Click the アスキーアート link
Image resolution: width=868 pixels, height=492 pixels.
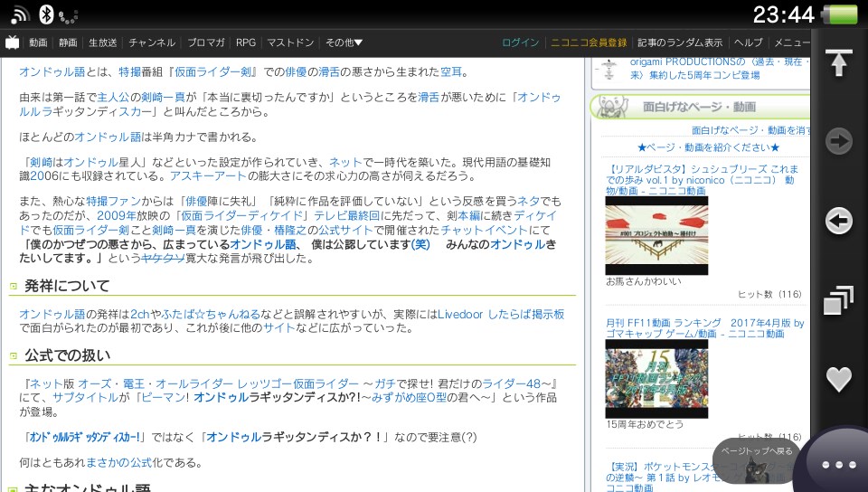click(x=208, y=176)
